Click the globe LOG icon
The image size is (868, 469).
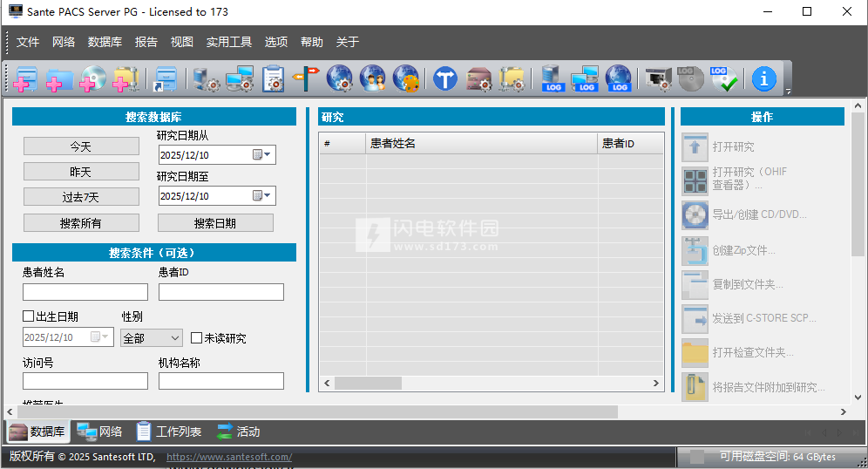coord(619,79)
